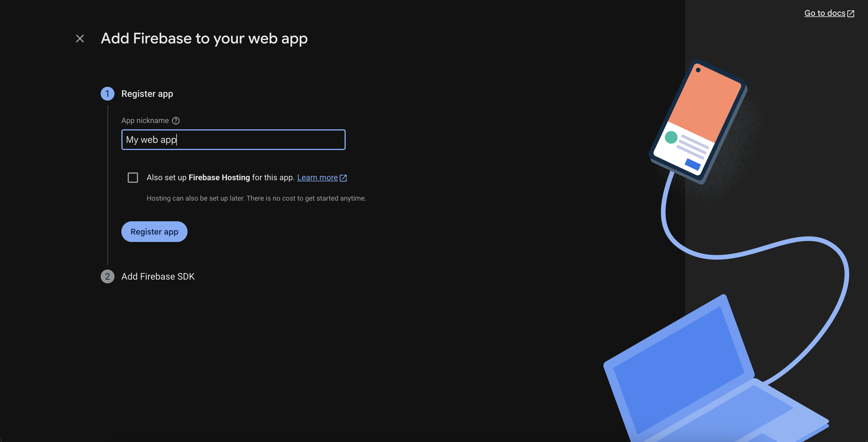The width and height of the screenshot is (868, 442).
Task: Expand step two to view SDK instructions
Action: (x=158, y=276)
